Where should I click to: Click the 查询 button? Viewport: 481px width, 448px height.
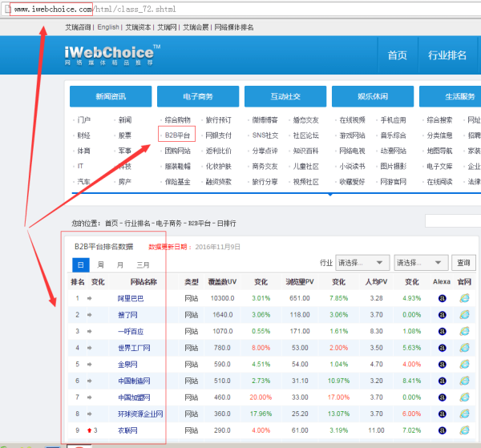pos(463,262)
